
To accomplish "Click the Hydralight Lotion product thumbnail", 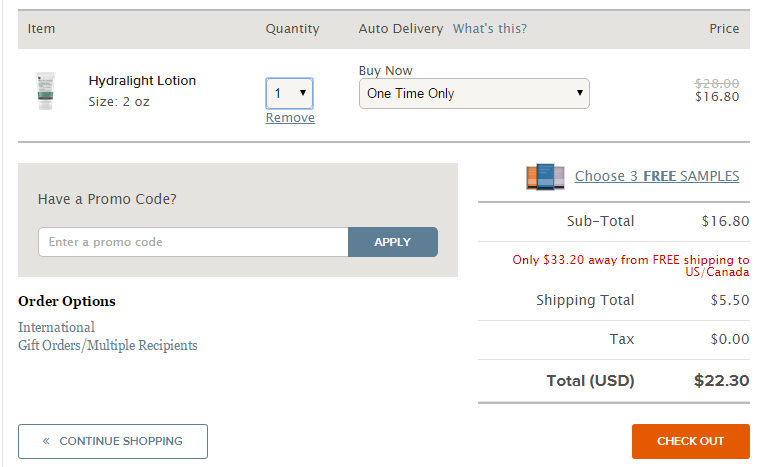I will click(44, 90).
